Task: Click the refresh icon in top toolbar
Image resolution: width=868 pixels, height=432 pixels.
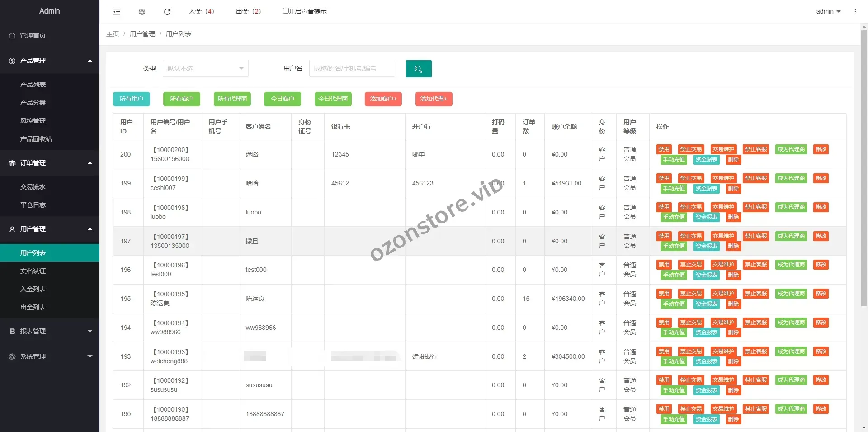Action: [x=167, y=12]
